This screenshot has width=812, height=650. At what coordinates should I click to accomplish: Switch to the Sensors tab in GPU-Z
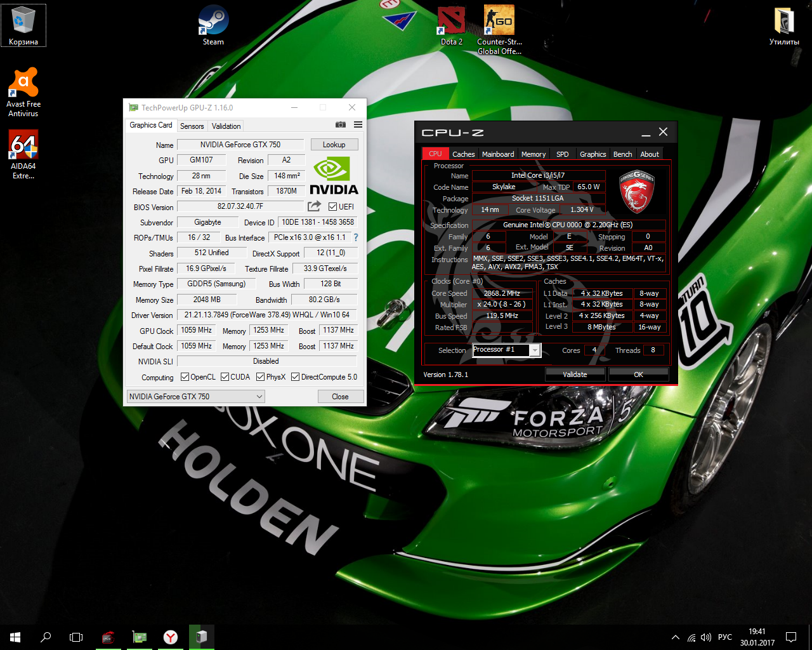coord(192,126)
